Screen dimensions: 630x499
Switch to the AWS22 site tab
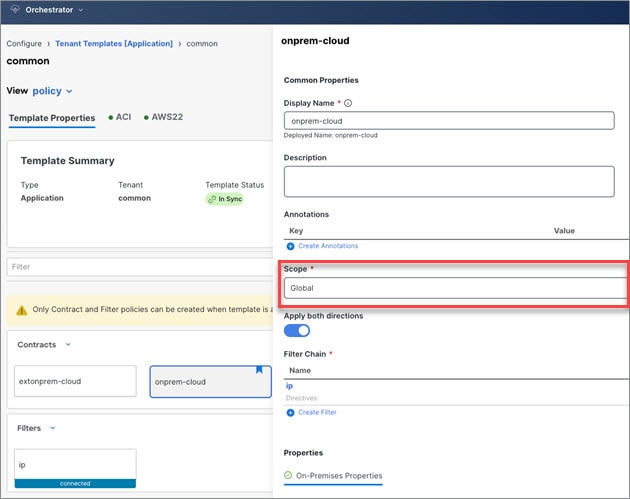(x=164, y=117)
